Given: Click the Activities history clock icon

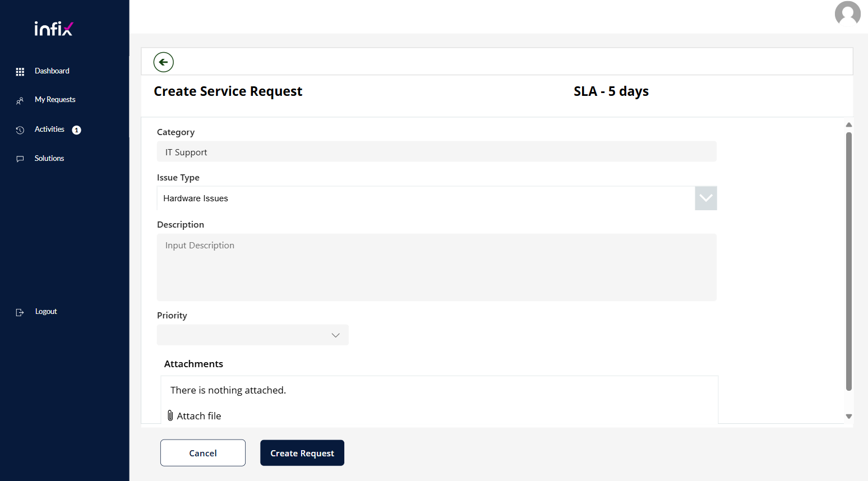Looking at the screenshot, I should click(20, 130).
